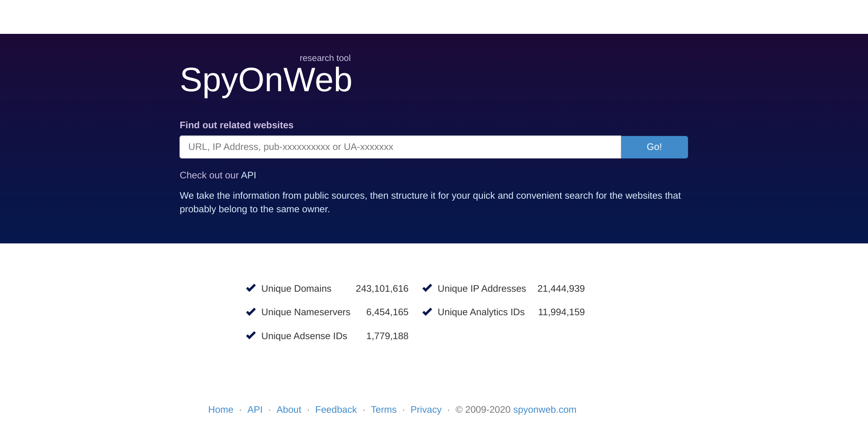Click the checkmark icon beside Unique Nameservers
The width and height of the screenshot is (868, 429).
(251, 312)
